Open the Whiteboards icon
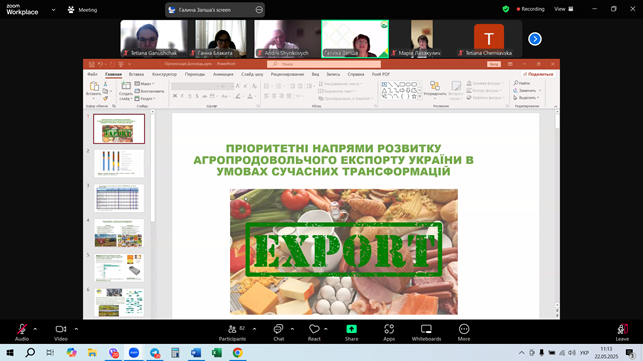The image size is (643, 361). (426, 329)
